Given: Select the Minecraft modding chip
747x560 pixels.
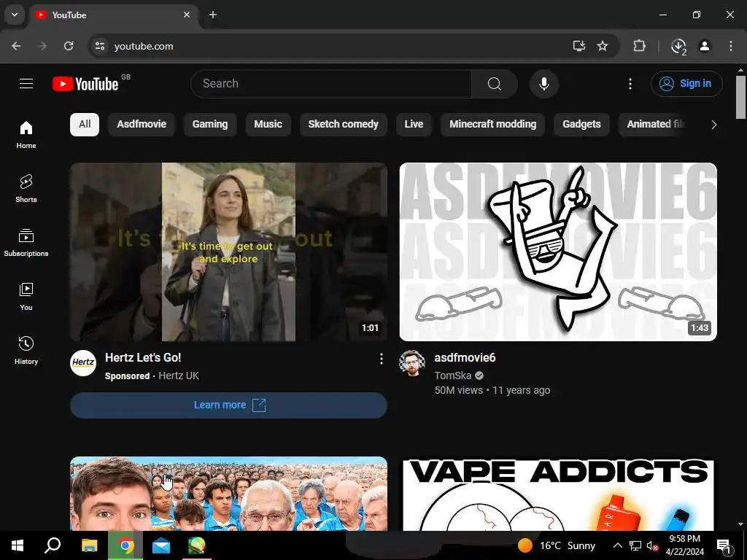Looking at the screenshot, I should 492,124.
